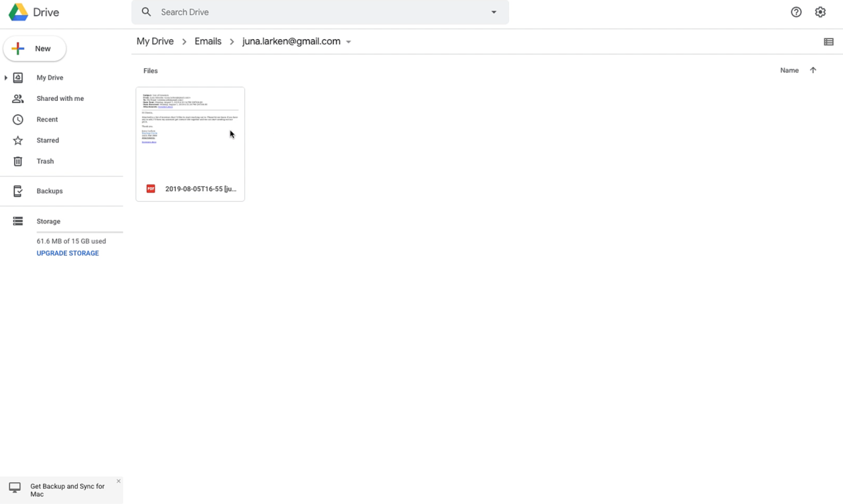The image size is (843, 504).
Task: Open Google Drive settings gear
Action: (820, 12)
